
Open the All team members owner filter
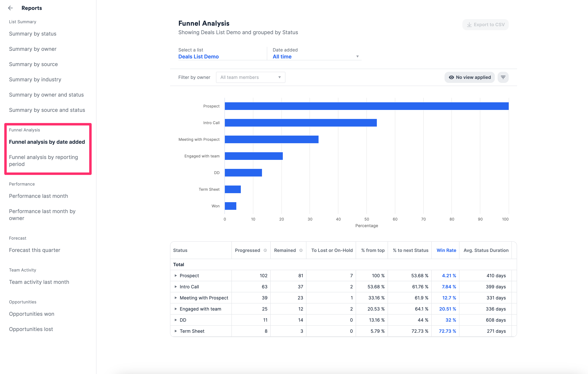250,77
